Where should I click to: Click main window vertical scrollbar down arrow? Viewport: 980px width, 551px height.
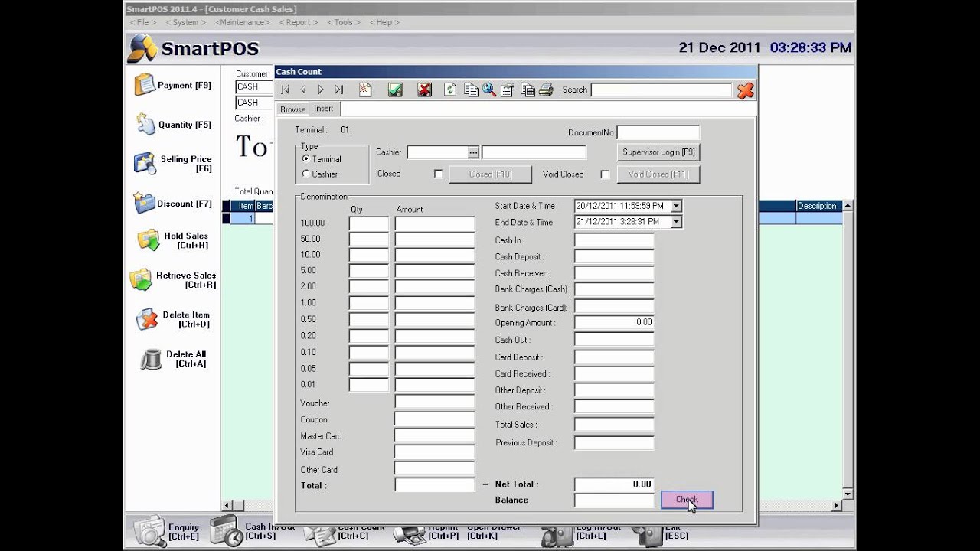pos(848,494)
